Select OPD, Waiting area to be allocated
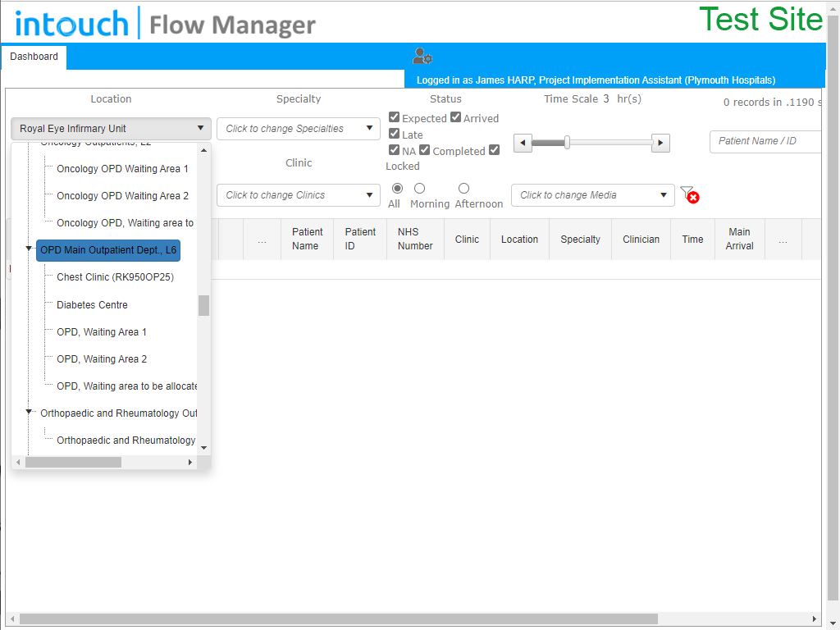 click(126, 386)
